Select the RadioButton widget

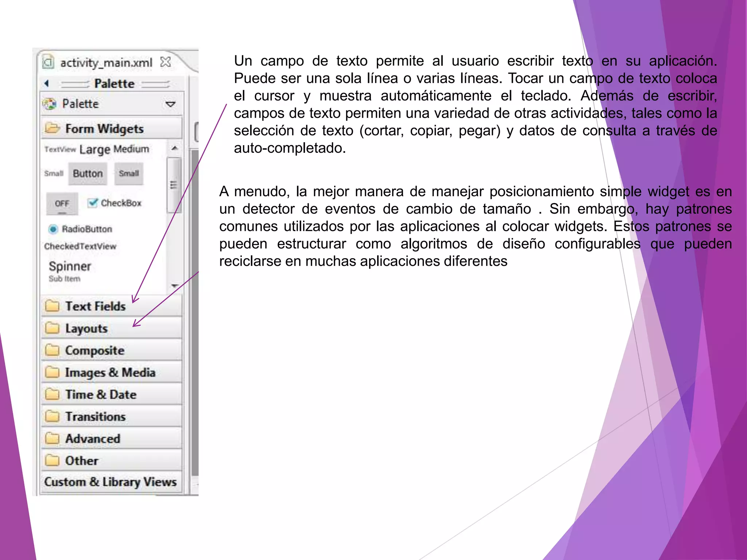80,229
